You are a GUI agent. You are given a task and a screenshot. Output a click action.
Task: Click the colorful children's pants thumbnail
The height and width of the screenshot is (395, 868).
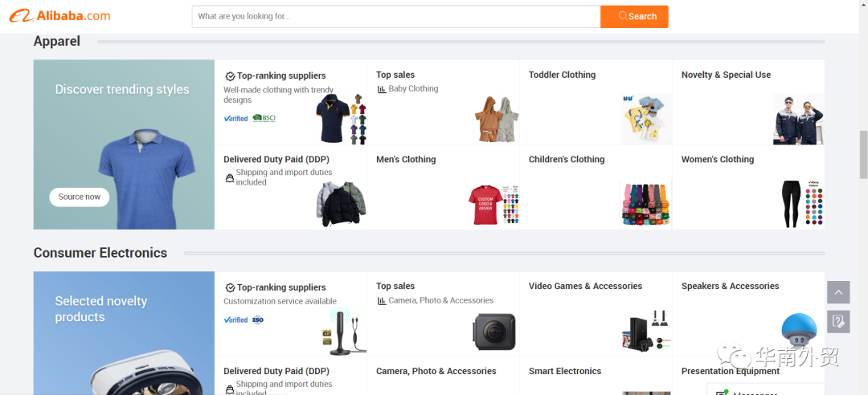click(645, 204)
